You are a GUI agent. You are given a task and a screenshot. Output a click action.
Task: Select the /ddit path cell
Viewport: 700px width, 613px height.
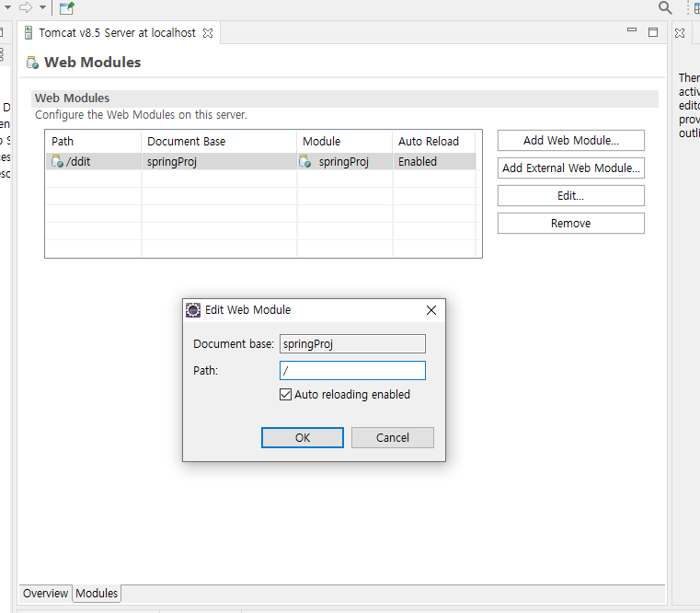tap(93, 161)
